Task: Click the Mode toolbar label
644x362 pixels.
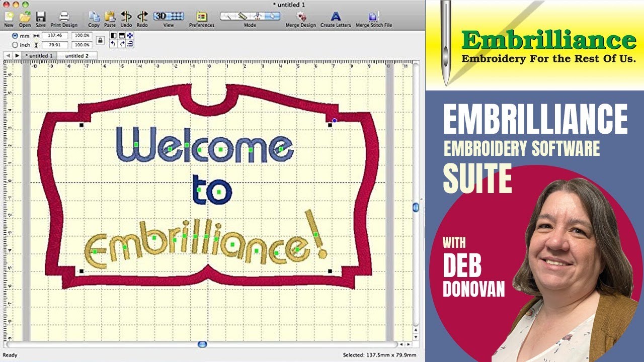Action: tap(250, 25)
